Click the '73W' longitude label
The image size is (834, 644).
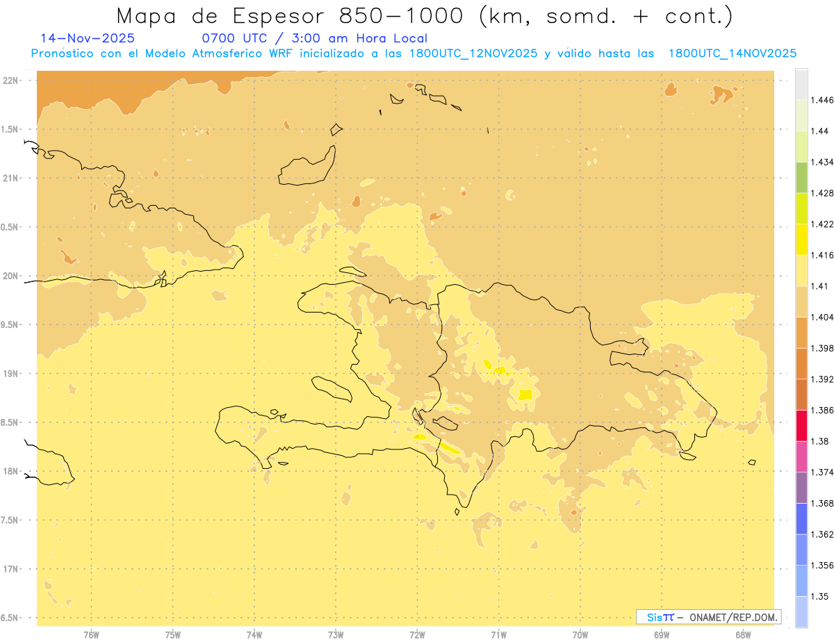pyautogui.click(x=336, y=634)
